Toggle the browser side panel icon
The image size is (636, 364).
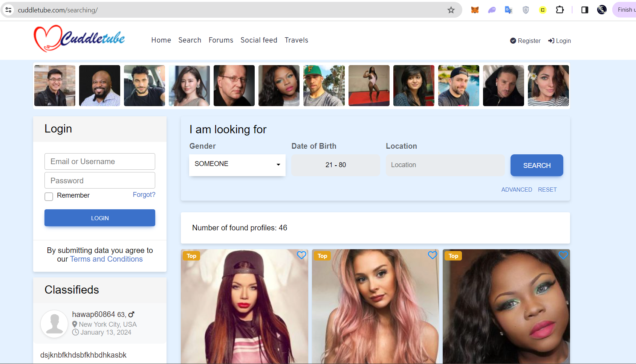(x=585, y=10)
